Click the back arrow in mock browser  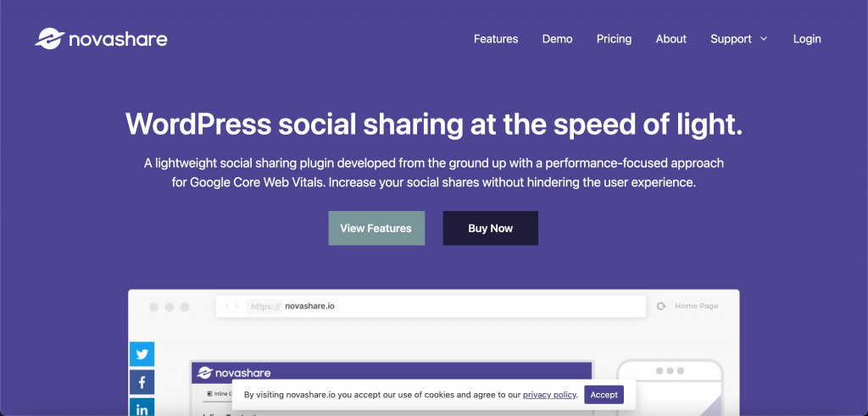[227, 306]
